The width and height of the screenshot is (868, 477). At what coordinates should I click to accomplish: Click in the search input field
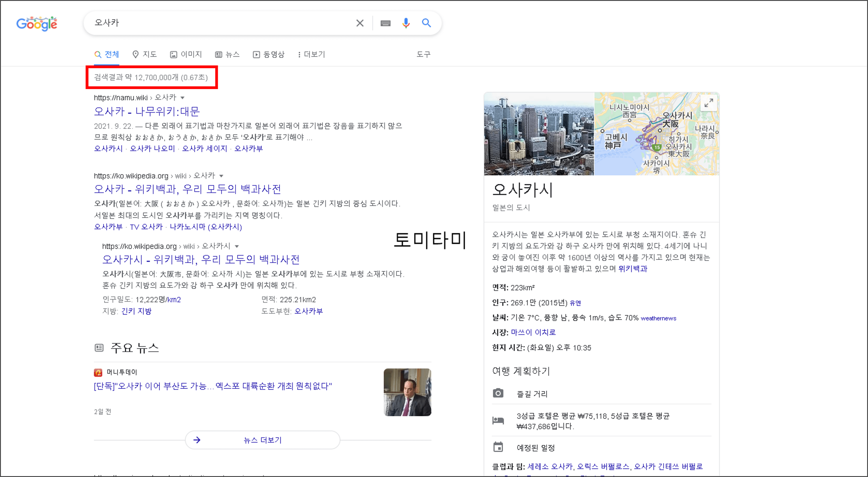tap(221, 23)
